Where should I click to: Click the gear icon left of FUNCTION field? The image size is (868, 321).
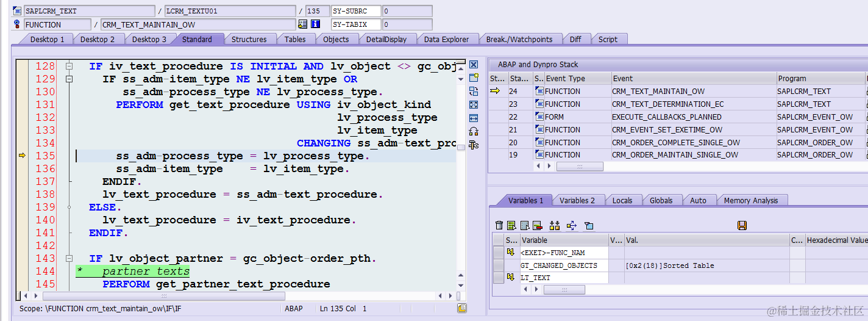[17, 24]
